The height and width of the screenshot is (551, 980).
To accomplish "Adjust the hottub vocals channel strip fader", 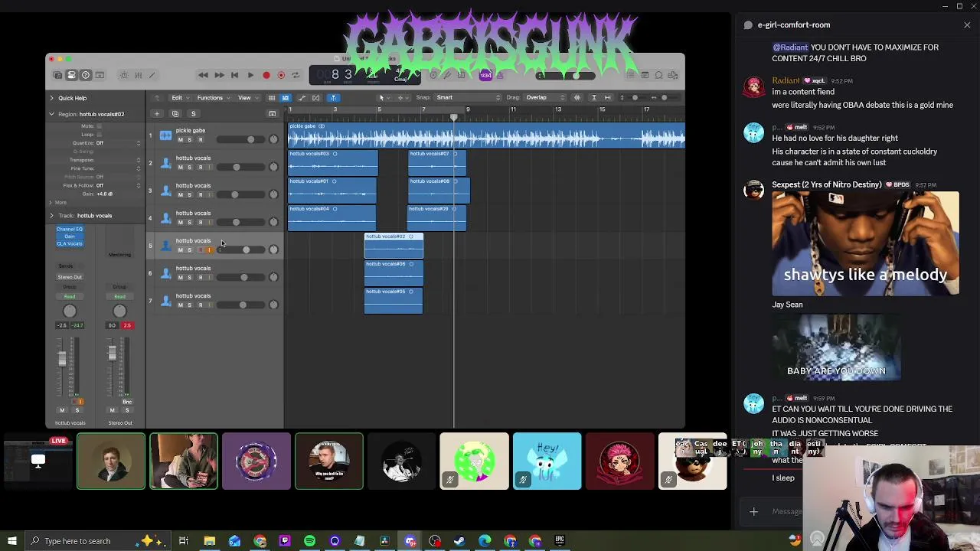I will pos(62,359).
